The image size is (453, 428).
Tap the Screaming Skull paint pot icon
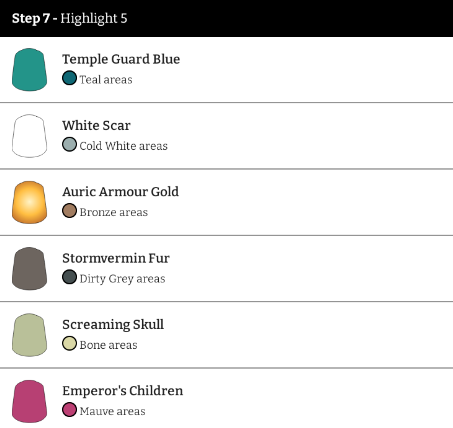pos(29,335)
